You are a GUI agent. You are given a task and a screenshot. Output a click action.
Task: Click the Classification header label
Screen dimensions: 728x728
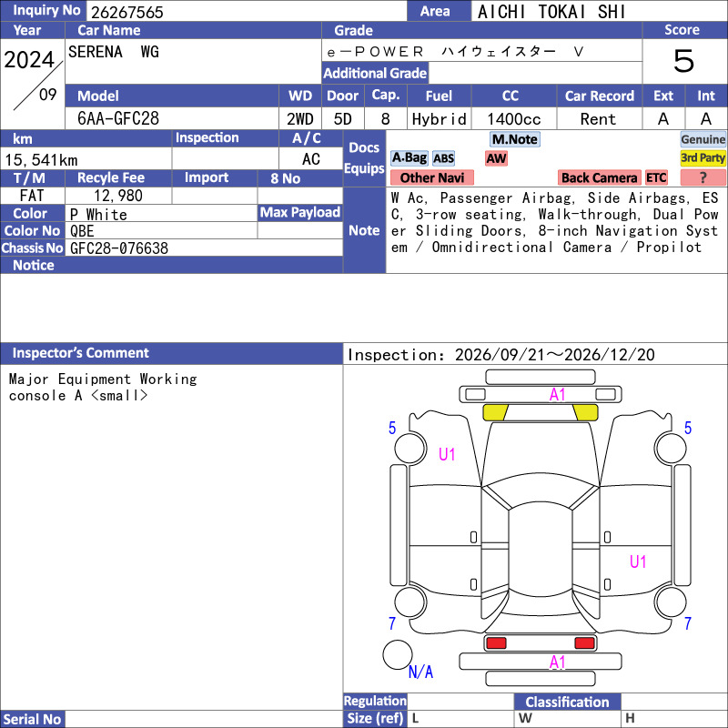pos(567,702)
